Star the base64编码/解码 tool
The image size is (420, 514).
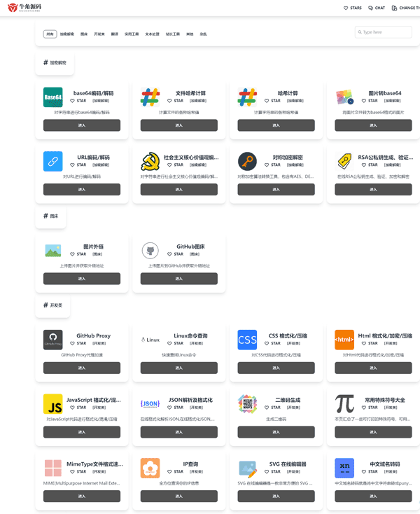(x=78, y=101)
